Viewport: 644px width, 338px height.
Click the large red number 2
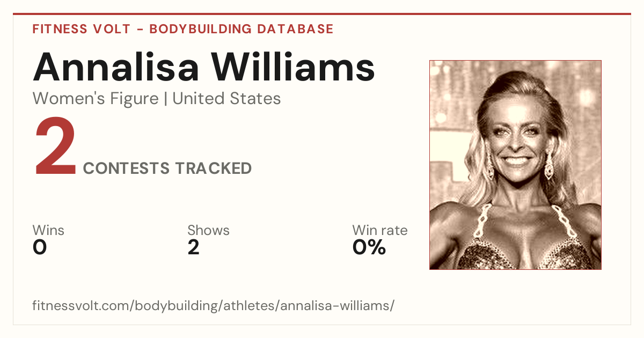coord(55,147)
